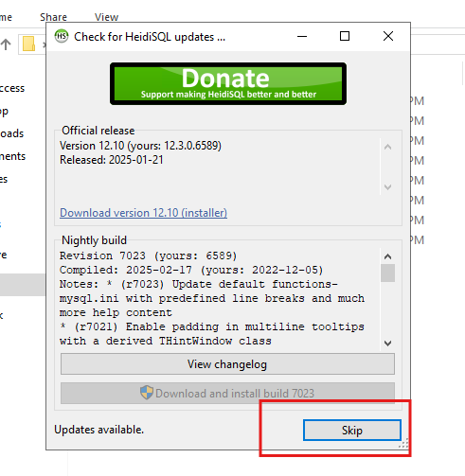Click the Nightly build scrollbar thumb
The width and height of the screenshot is (465, 476).
387,273
